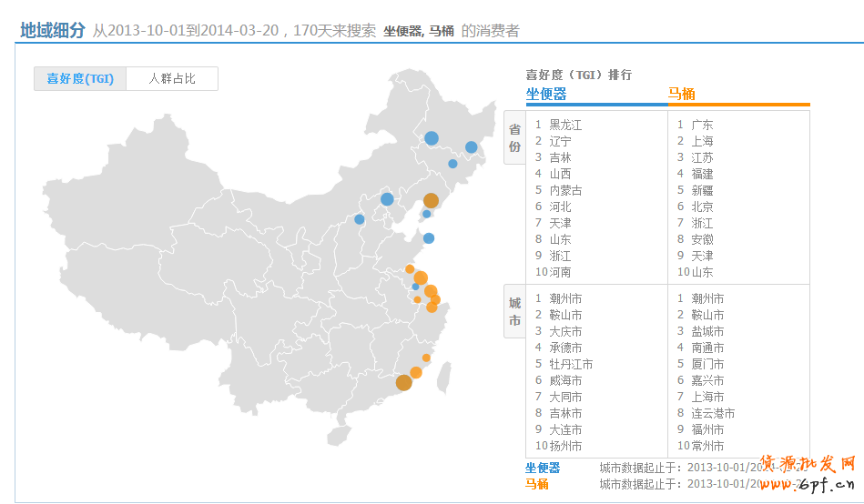Click the large blue dot over Heilongjiang
Screen dimensions: 864x504
coord(432,138)
